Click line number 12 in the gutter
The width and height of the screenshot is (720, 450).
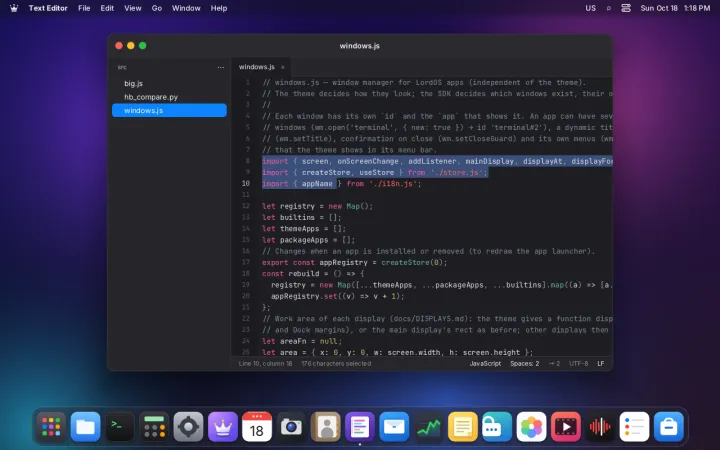tap(246, 206)
